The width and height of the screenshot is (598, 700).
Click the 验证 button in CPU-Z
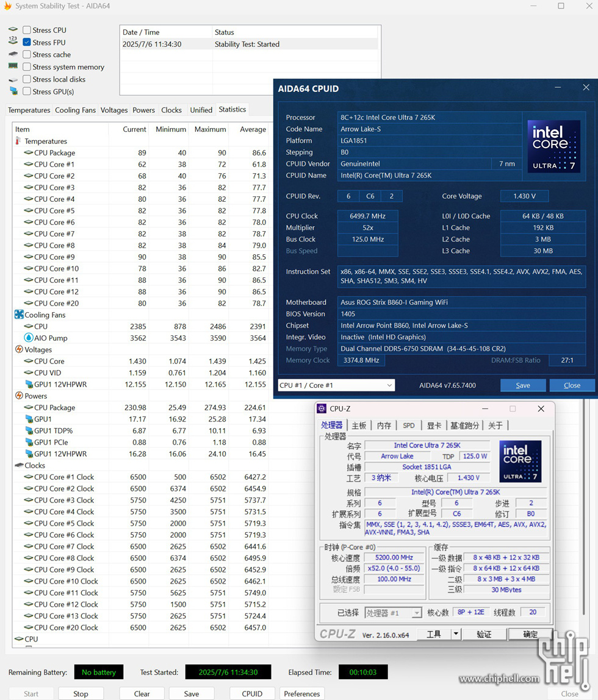coord(484,634)
